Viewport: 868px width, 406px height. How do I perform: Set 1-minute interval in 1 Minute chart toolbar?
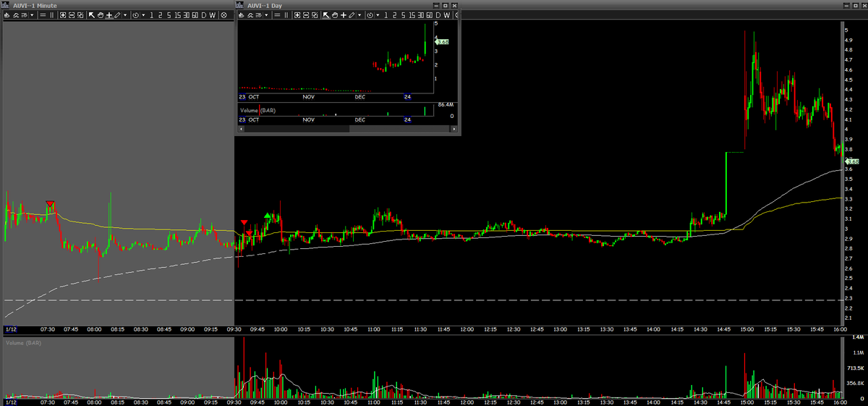152,15
